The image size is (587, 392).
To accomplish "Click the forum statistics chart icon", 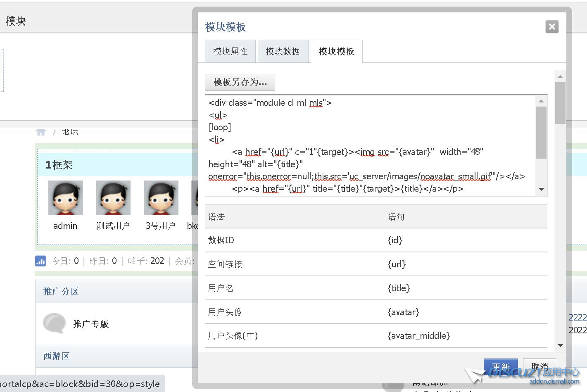I will (x=40, y=261).
